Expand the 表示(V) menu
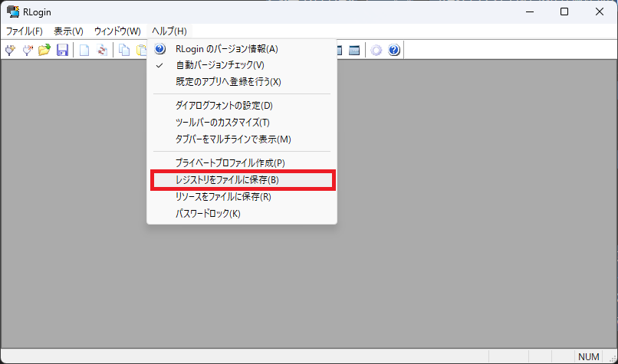This screenshot has height=364, width=618. 68,31
